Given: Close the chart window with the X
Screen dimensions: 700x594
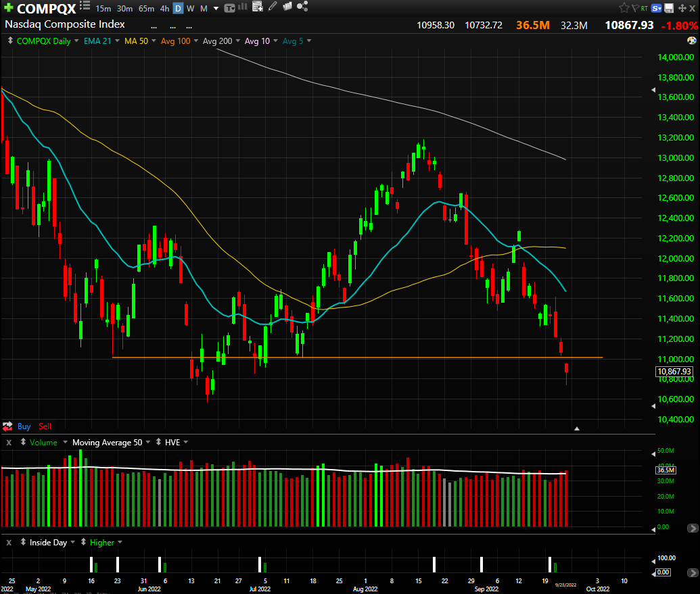Looking at the screenshot, I should [693, 8].
